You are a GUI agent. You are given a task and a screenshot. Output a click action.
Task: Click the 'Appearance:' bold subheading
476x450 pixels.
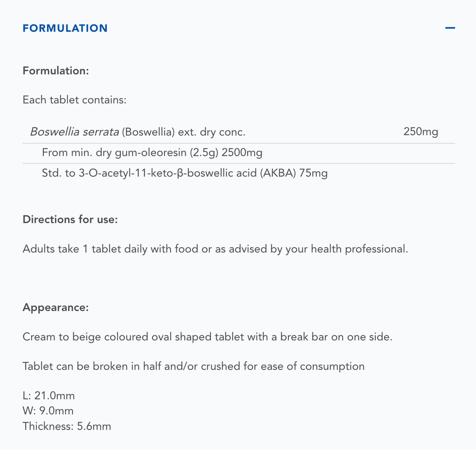tap(55, 307)
